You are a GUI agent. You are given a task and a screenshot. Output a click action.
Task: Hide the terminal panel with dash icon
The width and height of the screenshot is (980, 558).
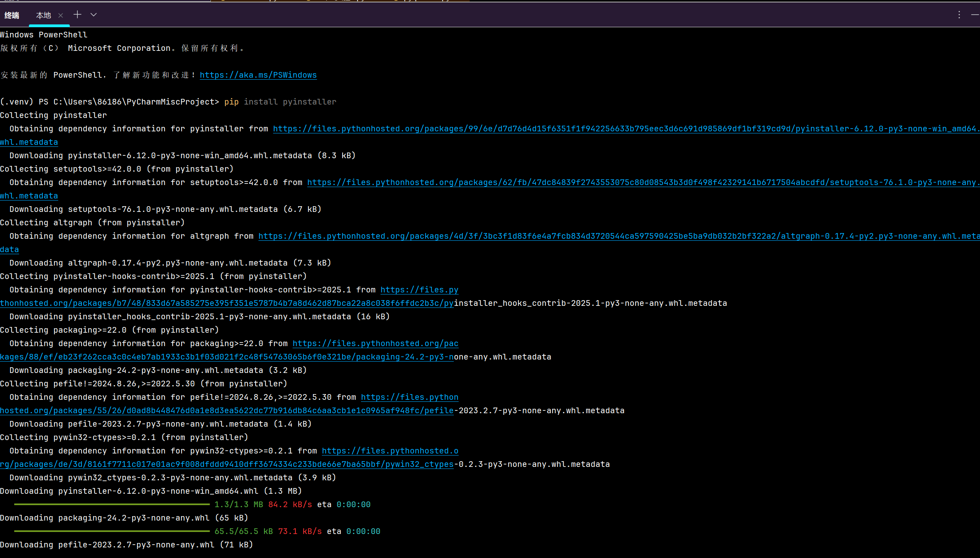tap(975, 15)
